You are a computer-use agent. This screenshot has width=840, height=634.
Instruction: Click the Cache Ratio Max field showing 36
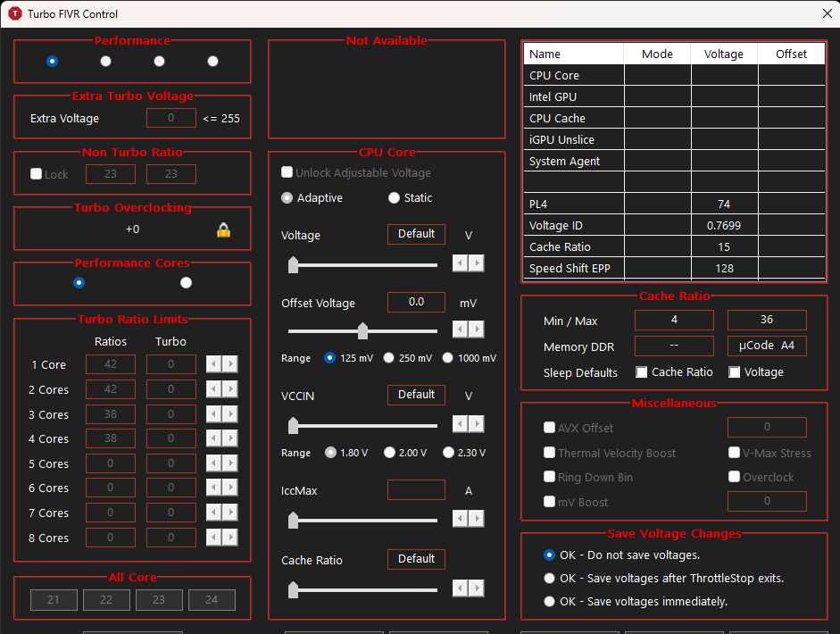tap(767, 320)
